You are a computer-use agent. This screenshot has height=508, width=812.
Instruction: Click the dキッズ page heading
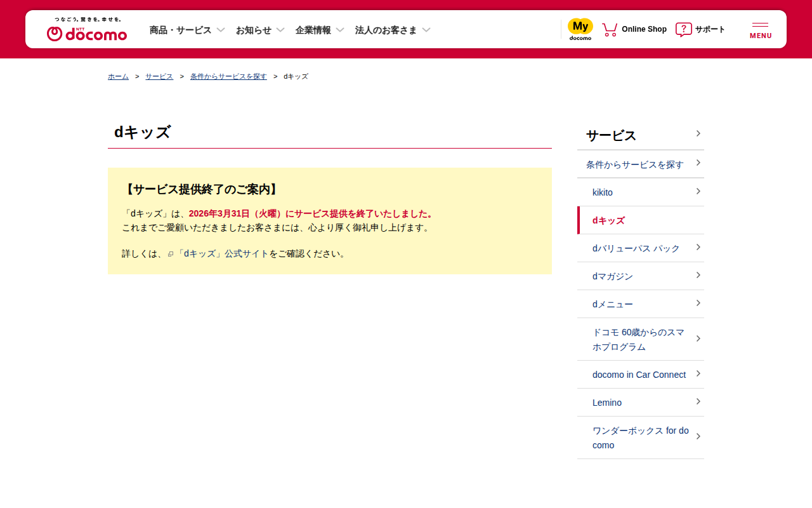click(x=143, y=132)
